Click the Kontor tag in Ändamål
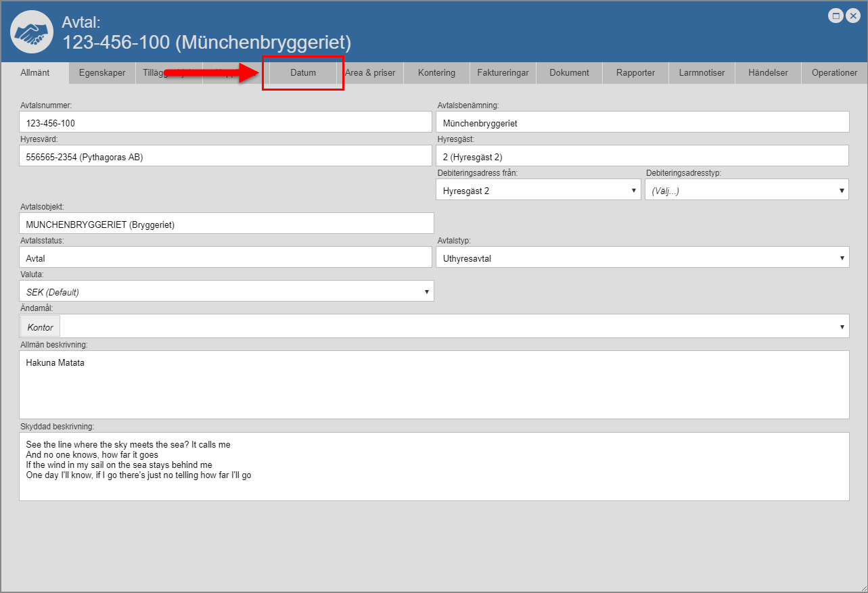868x593 pixels. [x=41, y=327]
